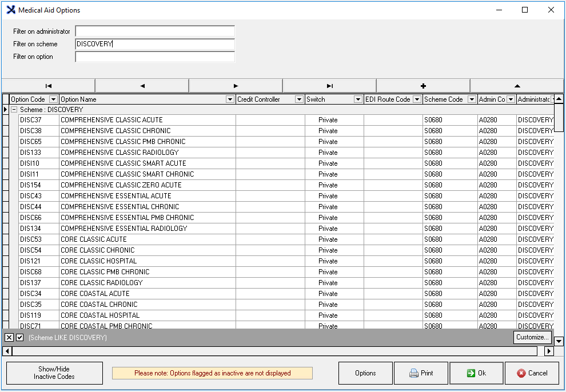Select CORE CLASSIC HOSPITAL row
The height and width of the screenshot is (392, 566).
286,261
